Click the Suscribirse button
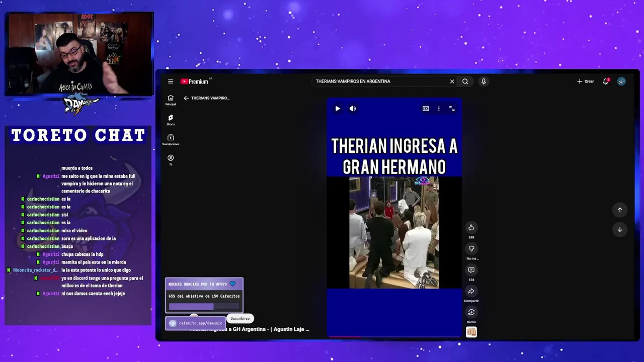The image size is (644, 362). 240,318
